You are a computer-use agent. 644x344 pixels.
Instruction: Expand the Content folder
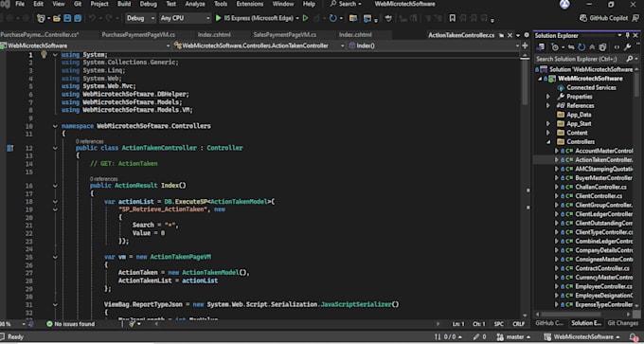point(548,133)
